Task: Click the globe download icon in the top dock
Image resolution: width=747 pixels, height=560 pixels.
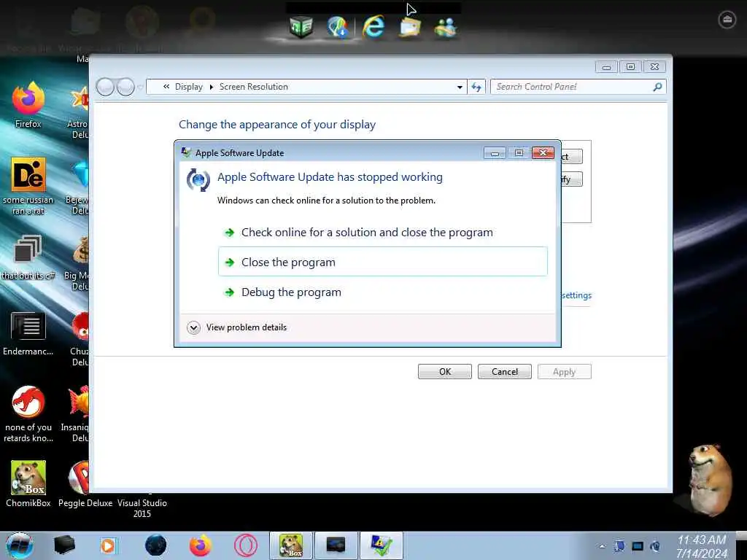Action: (x=338, y=26)
